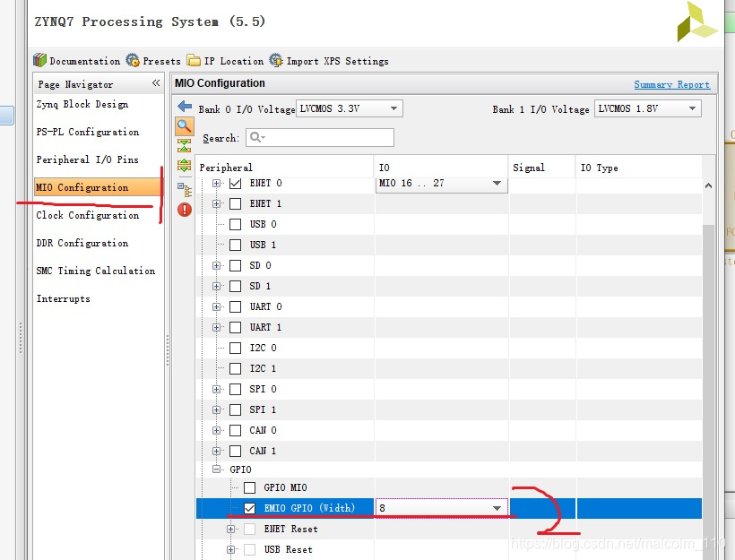Enable the I2C 1 checkbox
The width and height of the screenshot is (735, 560).
[x=236, y=368]
